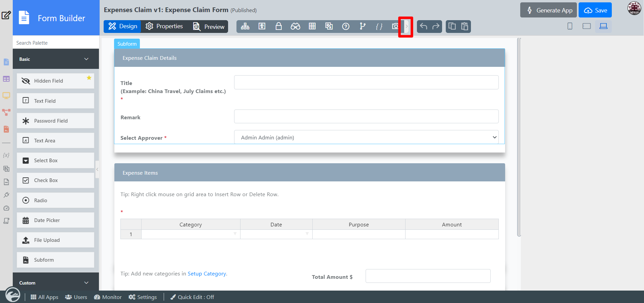This screenshot has width=644, height=303.
Task: Collapse the Basic palette section
Action: tap(56, 59)
